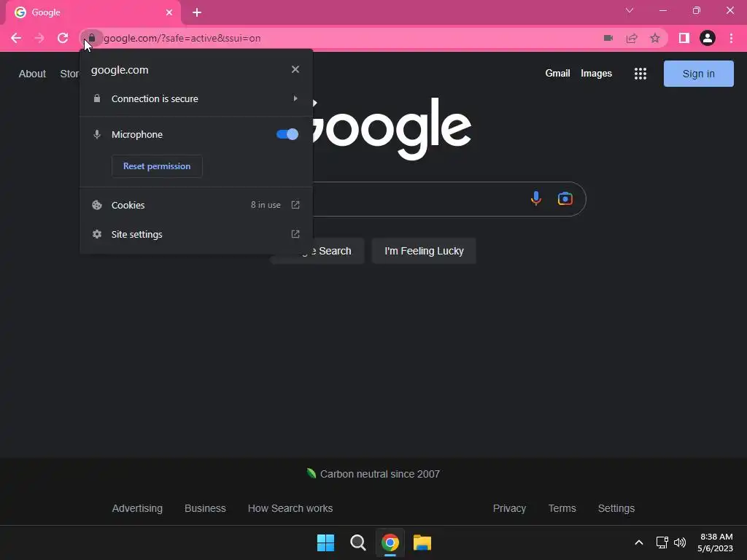
Task: Open the Images link
Action: [x=596, y=74]
